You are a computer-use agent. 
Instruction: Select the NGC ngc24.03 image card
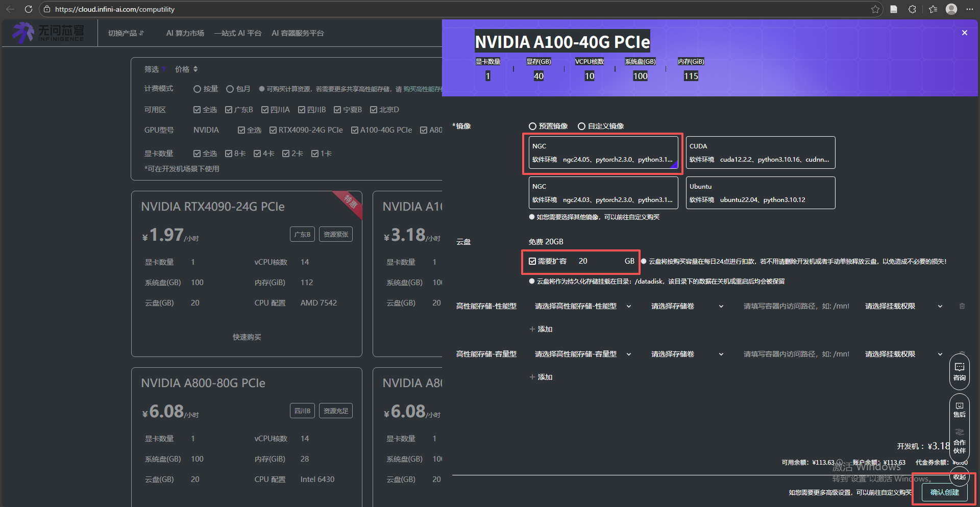[603, 193]
